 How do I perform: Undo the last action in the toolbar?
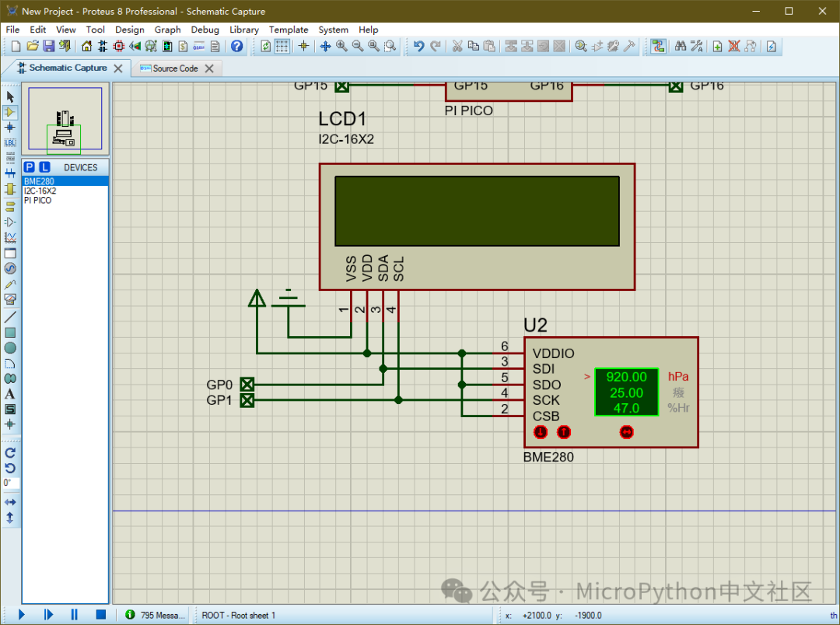[x=419, y=47]
